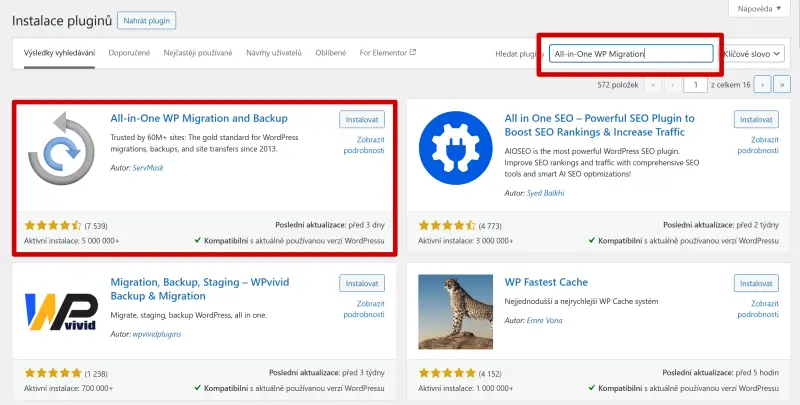Open author wpvividplugins link
Viewport: 800px width, 405px height.
[157, 335]
